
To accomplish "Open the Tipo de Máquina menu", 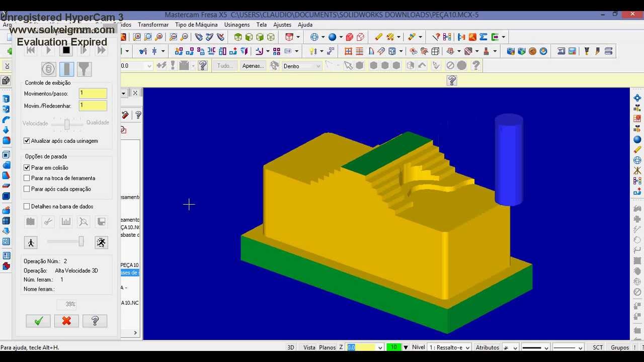I will click(x=196, y=25).
